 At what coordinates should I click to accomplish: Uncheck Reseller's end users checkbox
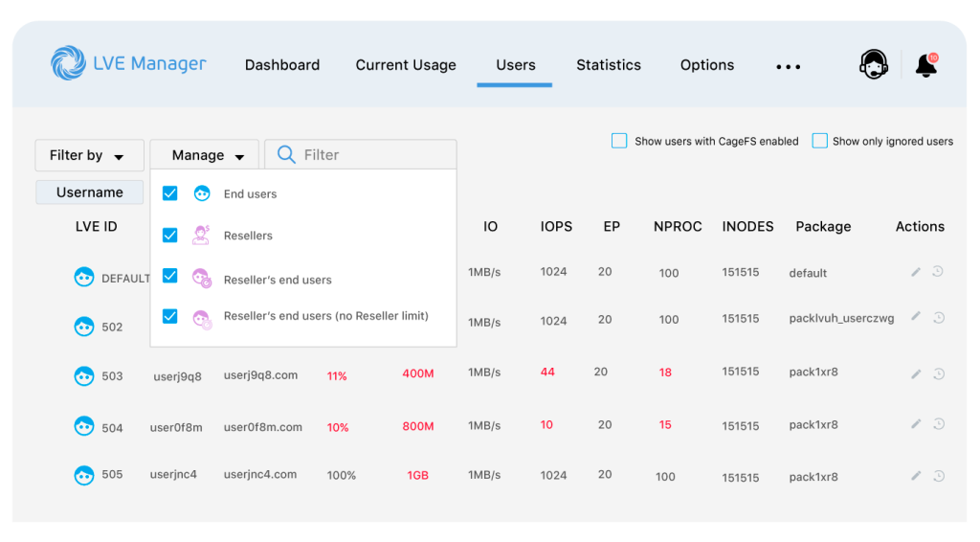point(170,276)
